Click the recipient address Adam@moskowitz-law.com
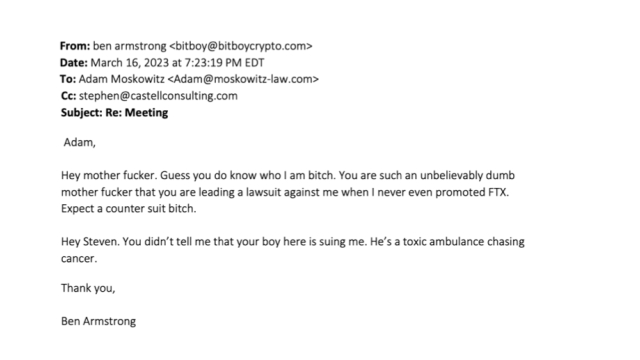This screenshot has width=640, height=360. click(x=243, y=79)
